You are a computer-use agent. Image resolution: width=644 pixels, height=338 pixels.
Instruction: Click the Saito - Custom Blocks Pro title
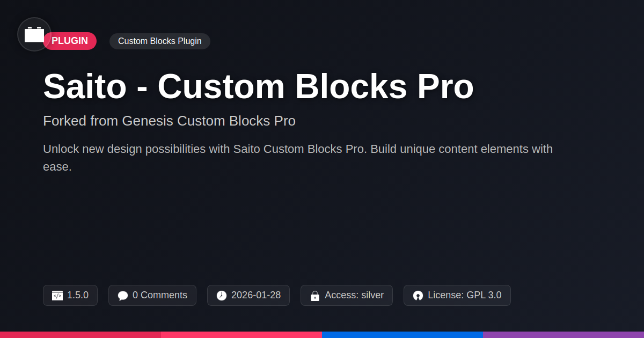pos(258,86)
